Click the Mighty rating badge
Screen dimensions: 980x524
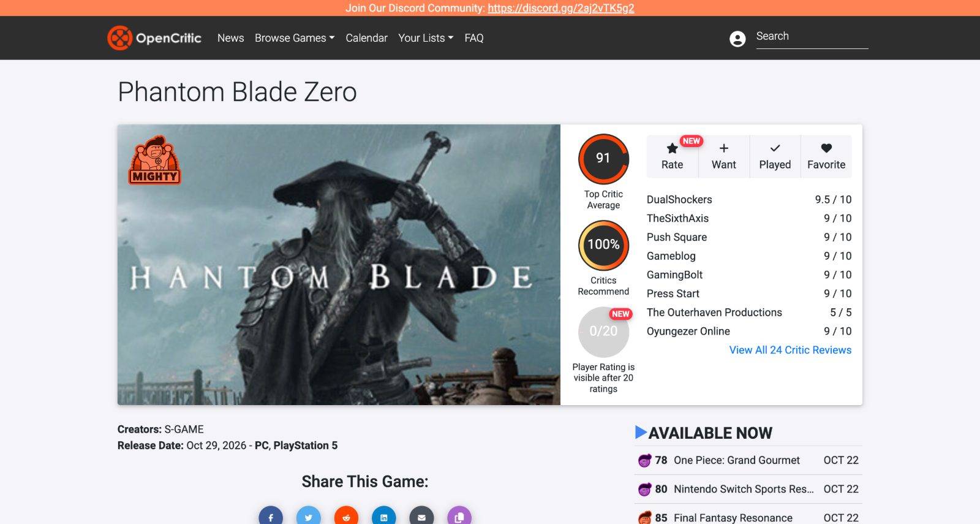(x=154, y=160)
